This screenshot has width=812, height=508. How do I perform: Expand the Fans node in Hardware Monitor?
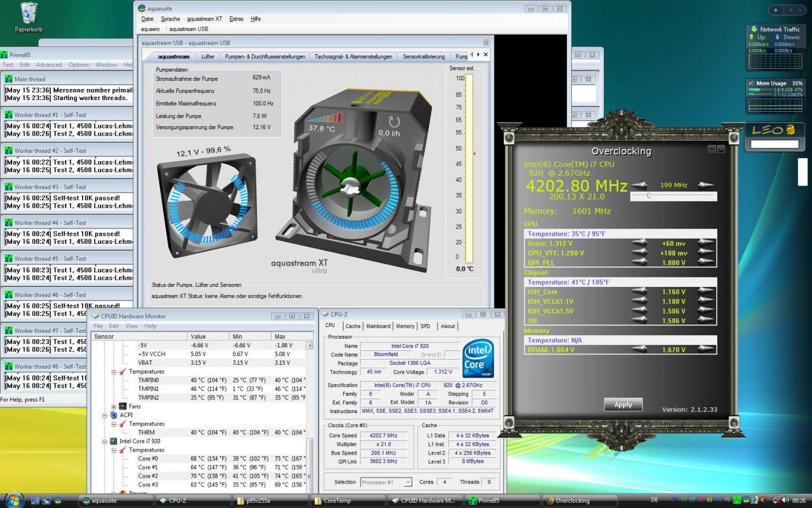click(114, 407)
